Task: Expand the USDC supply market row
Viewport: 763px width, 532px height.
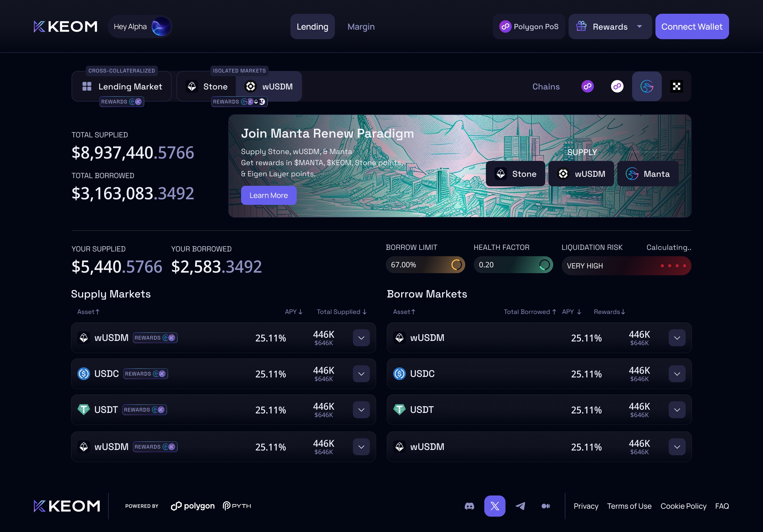Action: 361,374
